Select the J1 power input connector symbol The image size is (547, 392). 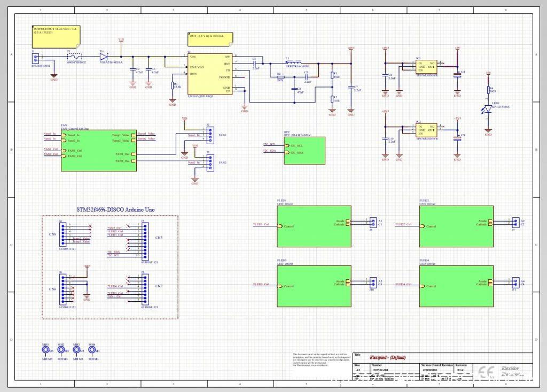click(x=35, y=58)
